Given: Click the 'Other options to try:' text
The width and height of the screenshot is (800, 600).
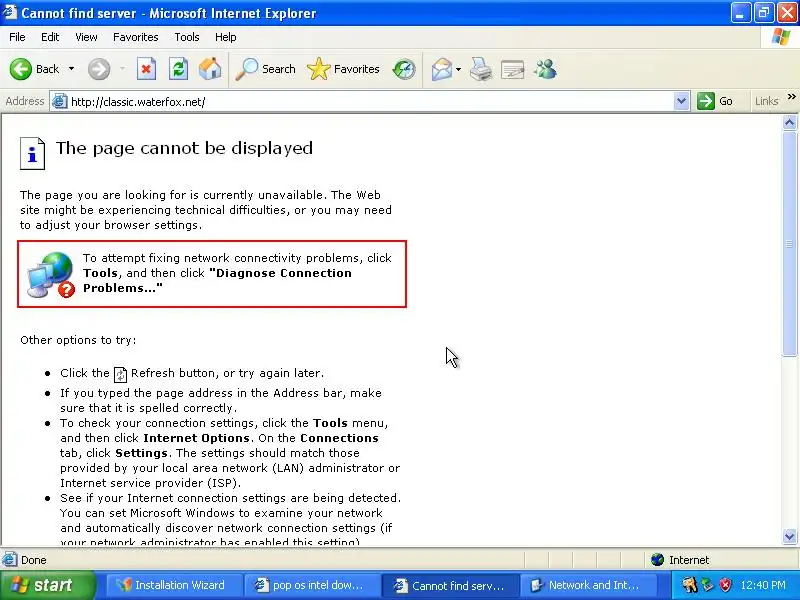Looking at the screenshot, I should coord(78,340).
